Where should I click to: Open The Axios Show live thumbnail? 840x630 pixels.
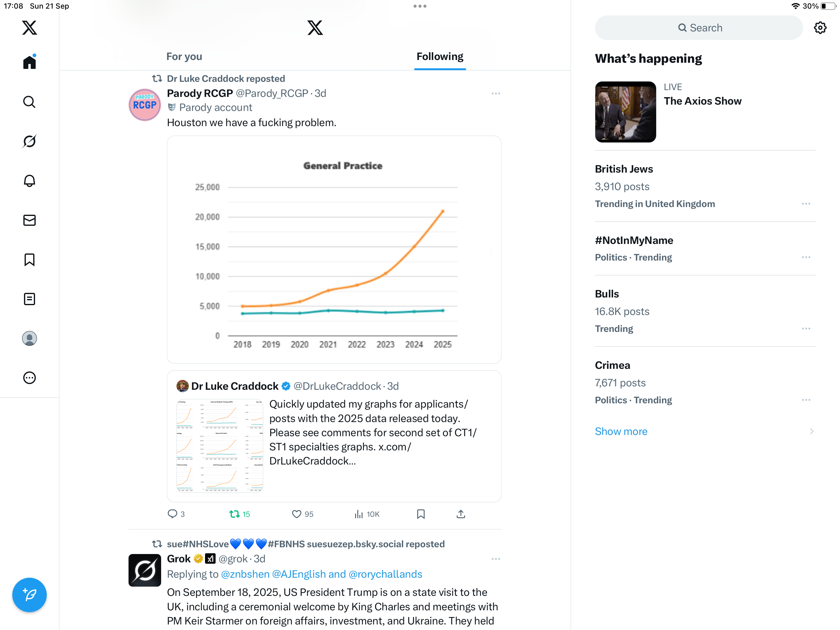[x=625, y=112]
